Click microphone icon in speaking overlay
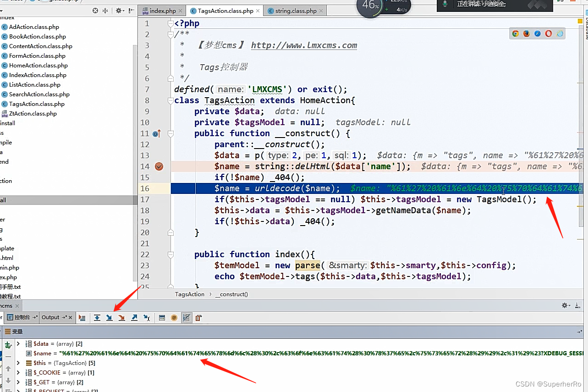The height and width of the screenshot is (392, 588). 444,4
